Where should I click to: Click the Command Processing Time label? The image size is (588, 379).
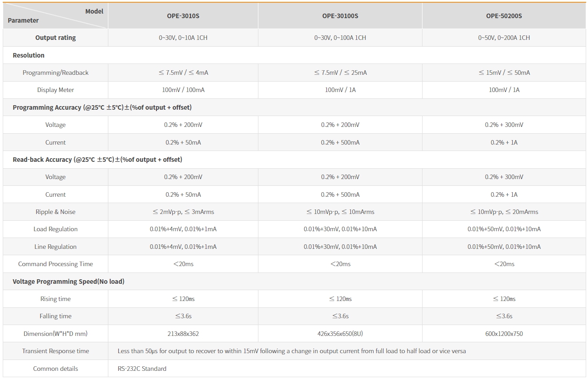coord(55,264)
